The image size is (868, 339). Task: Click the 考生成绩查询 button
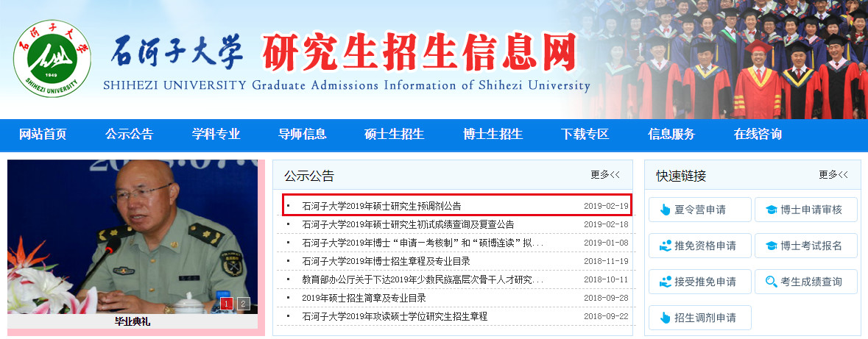point(806,282)
